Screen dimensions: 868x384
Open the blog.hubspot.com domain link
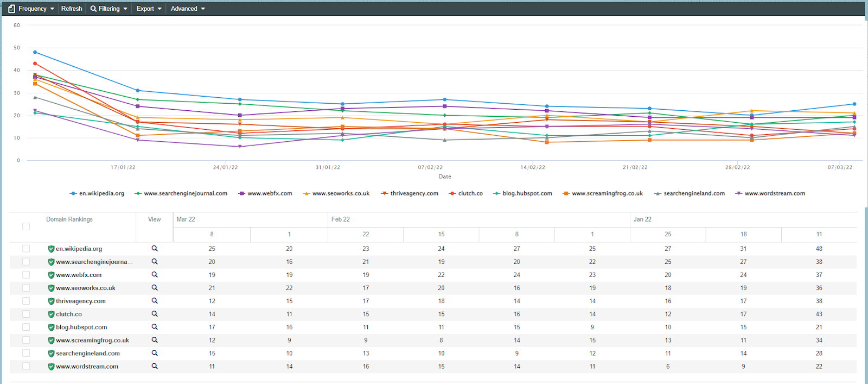tap(81, 327)
